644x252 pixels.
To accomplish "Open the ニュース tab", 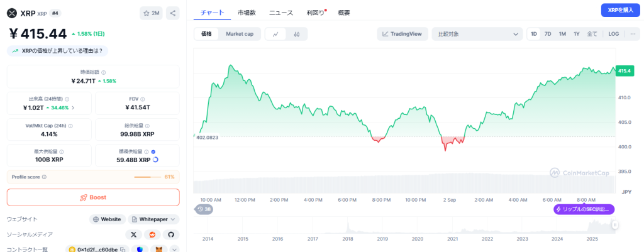I will point(281,13).
